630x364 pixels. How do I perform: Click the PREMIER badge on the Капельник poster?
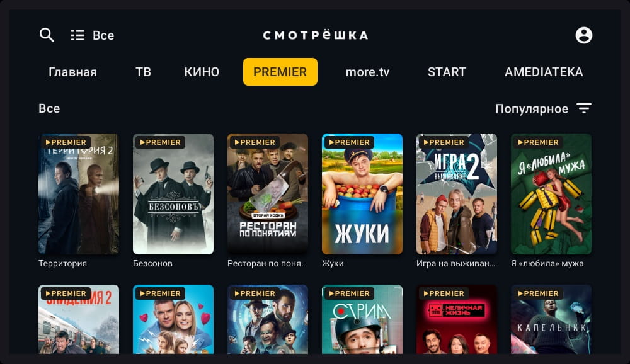coord(537,293)
